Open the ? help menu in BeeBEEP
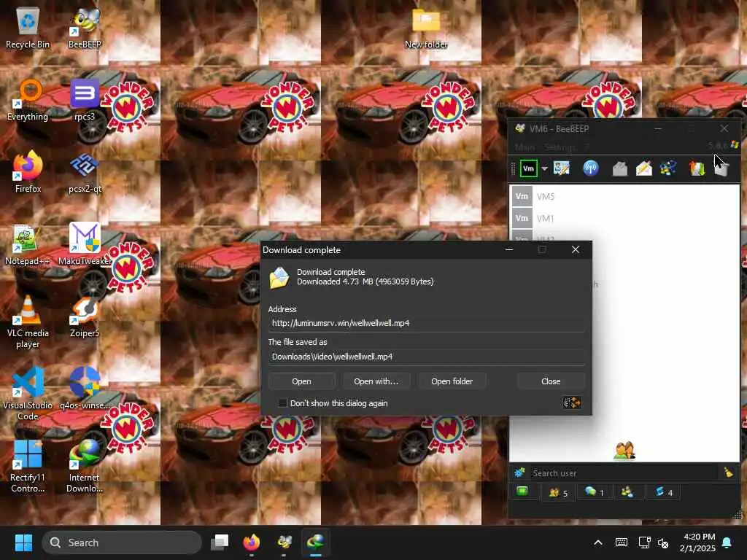747x560 pixels. (587, 147)
